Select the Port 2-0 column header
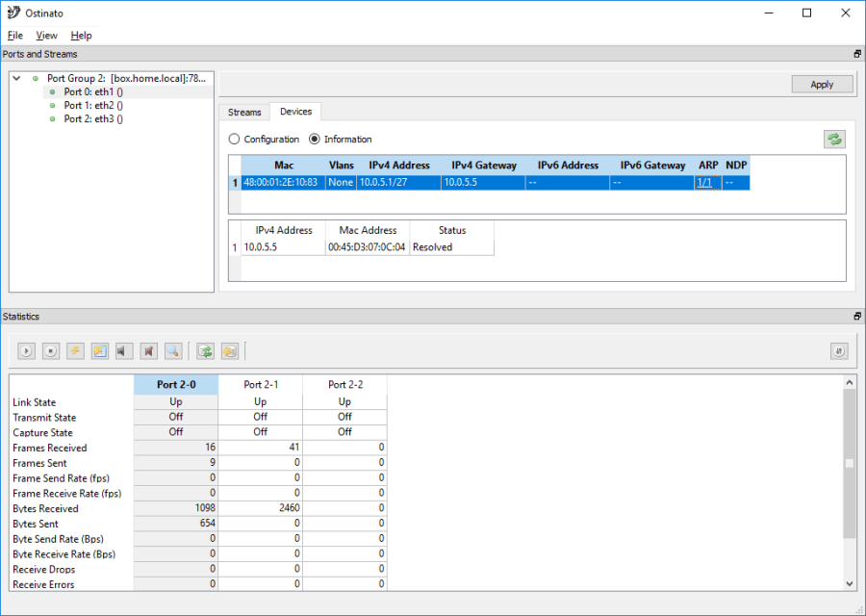866x616 pixels. tap(176, 384)
